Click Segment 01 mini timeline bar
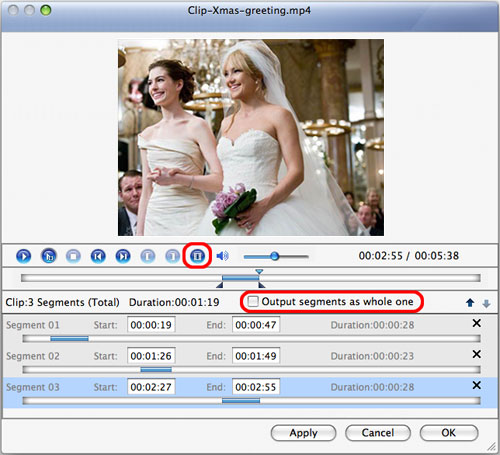 coord(252,339)
